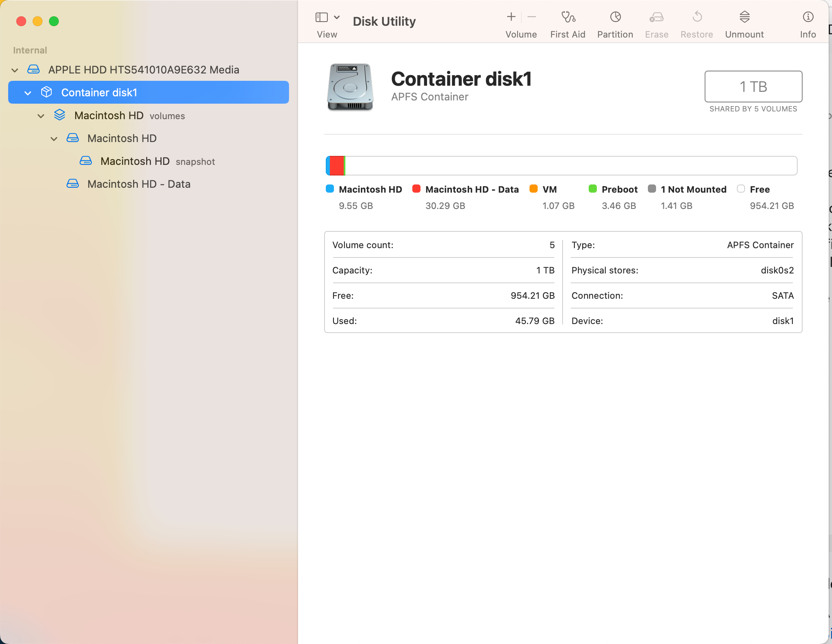Click the Unmount toolbar icon
This screenshot has height=644, width=832.
coord(744,17)
